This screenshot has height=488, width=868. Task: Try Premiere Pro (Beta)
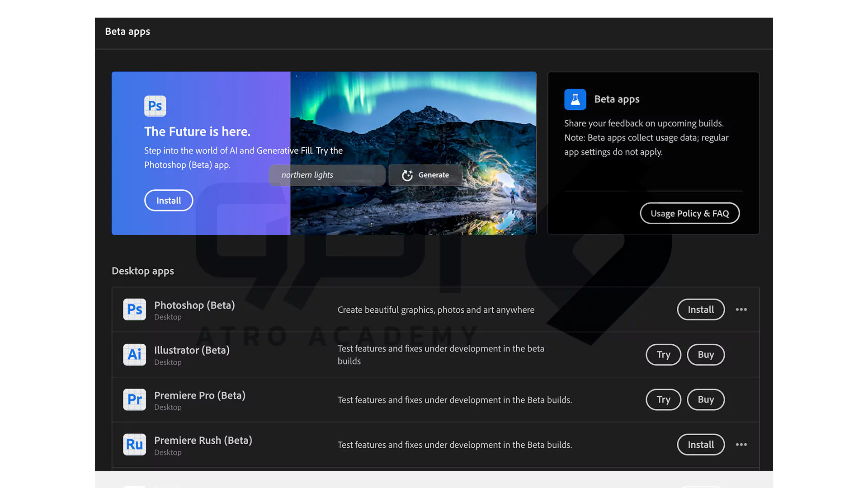663,399
